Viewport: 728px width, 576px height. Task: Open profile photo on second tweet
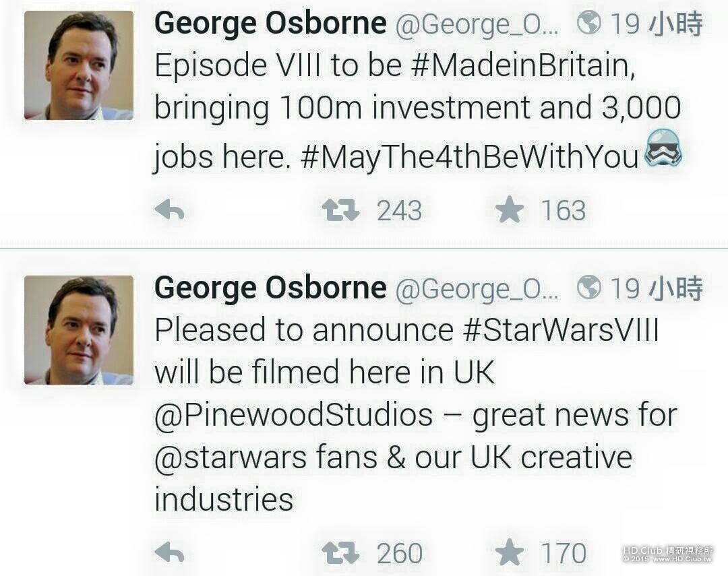coord(79,329)
